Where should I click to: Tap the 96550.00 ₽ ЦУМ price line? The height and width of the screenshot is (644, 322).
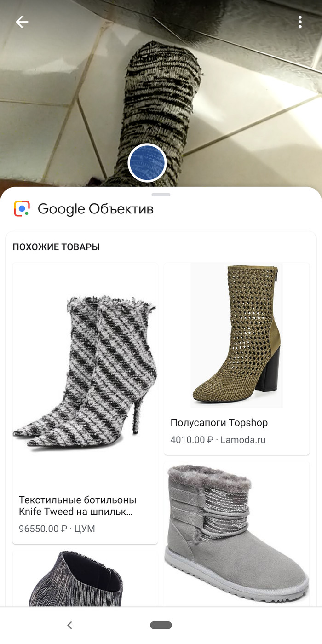[57, 529]
